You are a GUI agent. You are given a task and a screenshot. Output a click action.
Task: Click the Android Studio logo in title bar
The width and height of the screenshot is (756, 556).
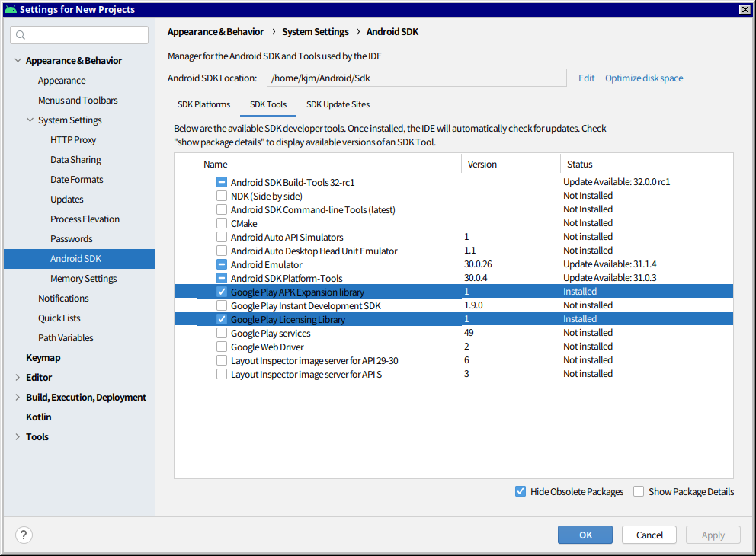11,9
